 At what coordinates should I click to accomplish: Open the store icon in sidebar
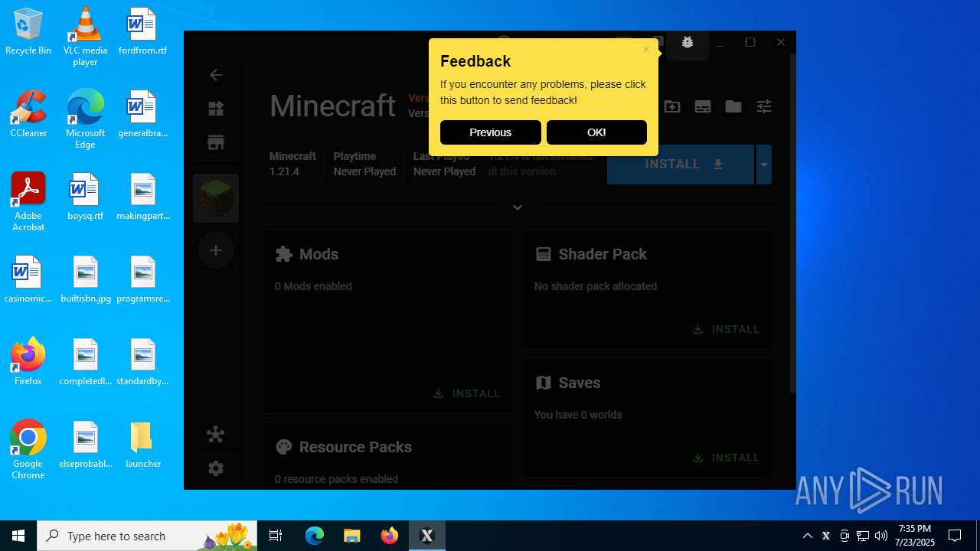216,142
